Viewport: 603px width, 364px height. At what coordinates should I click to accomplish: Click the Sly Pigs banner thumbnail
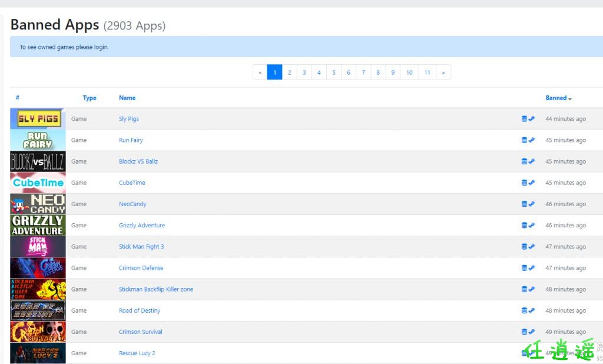(38, 118)
